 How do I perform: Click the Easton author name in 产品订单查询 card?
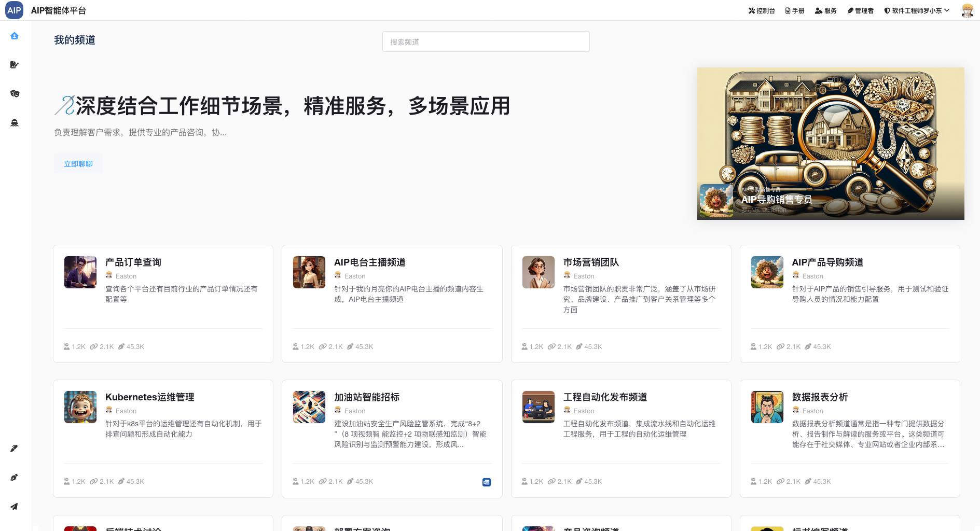(x=126, y=276)
